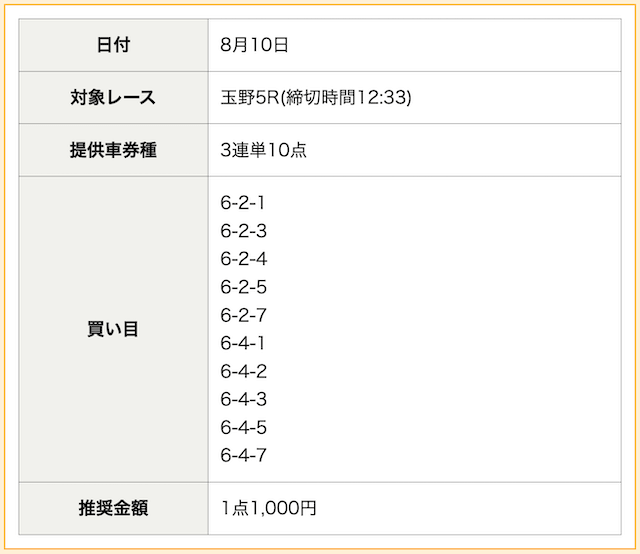Viewport: 640px width, 554px height.
Task: Select the 6-4-3 combination line
Action: tap(244, 399)
